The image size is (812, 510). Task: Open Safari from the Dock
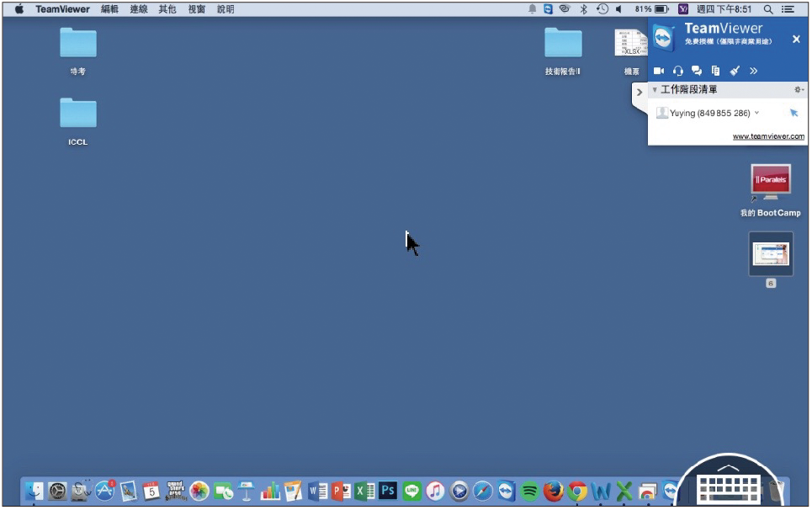click(483, 491)
